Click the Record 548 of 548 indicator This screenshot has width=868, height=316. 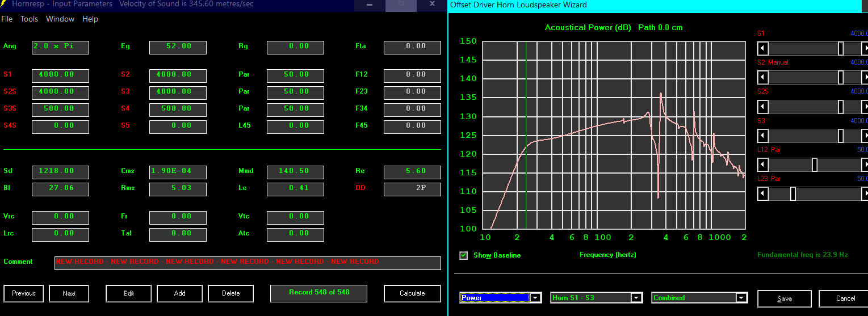318,293
